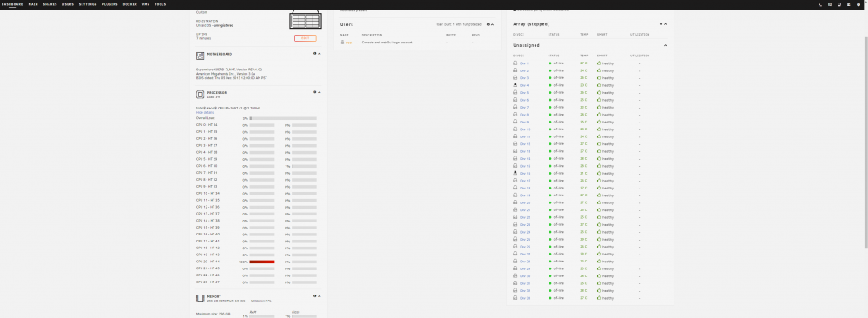Click the Motherboard chip icon

click(200, 56)
